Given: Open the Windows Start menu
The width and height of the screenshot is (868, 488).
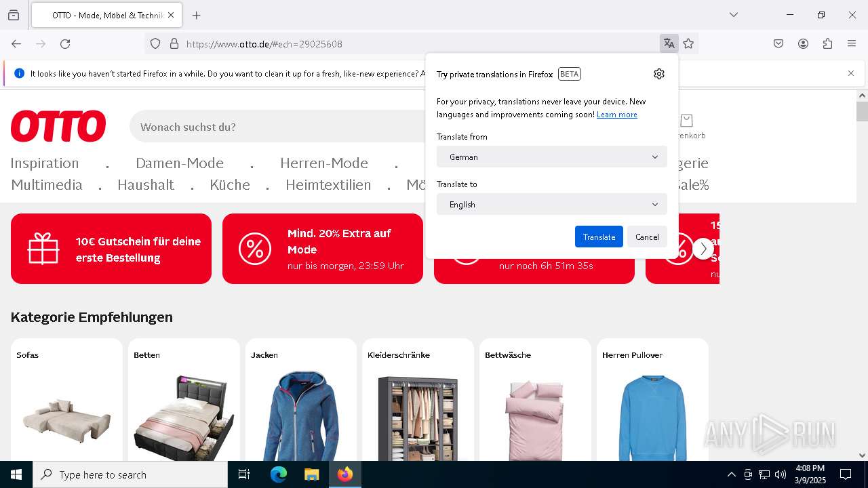Looking at the screenshot, I should tap(16, 474).
